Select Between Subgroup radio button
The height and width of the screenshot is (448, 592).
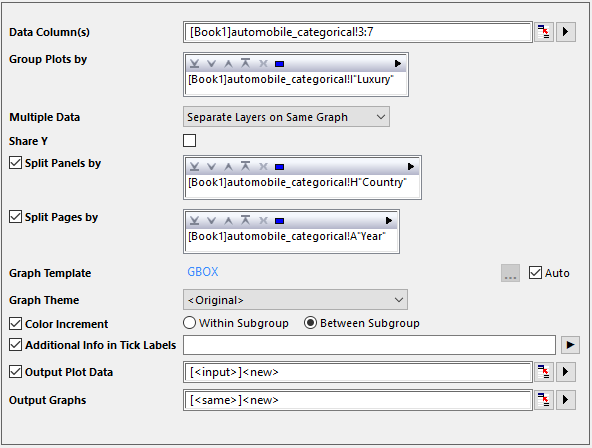[x=310, y=323]
